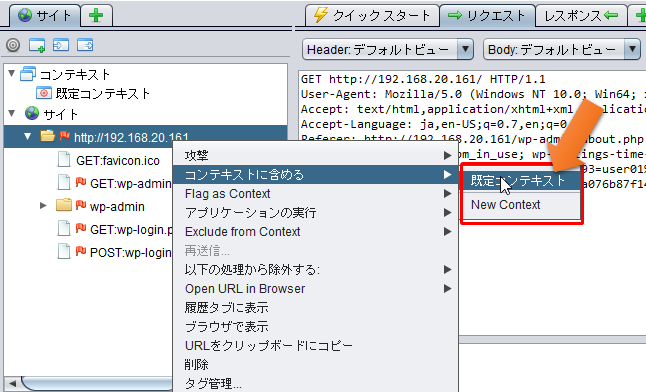Click the wp-admin folder icon
The image size is (646, 392).
coord(63,205)
